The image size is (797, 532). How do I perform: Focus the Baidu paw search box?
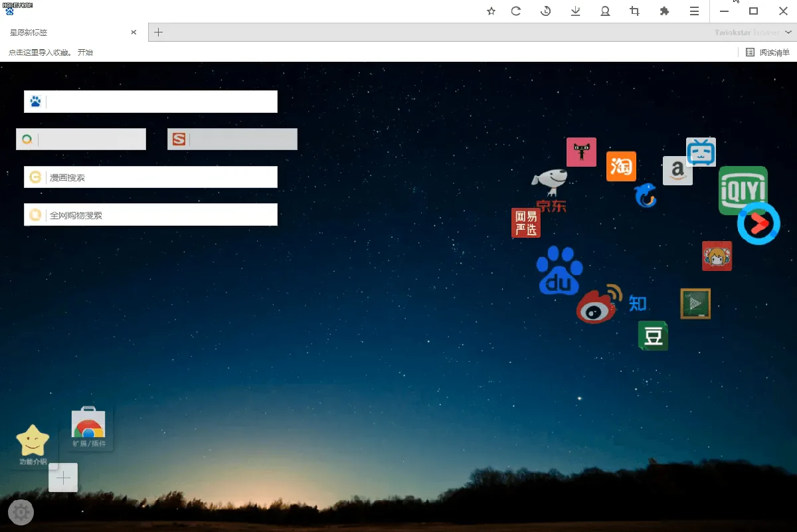coord(151,102)
